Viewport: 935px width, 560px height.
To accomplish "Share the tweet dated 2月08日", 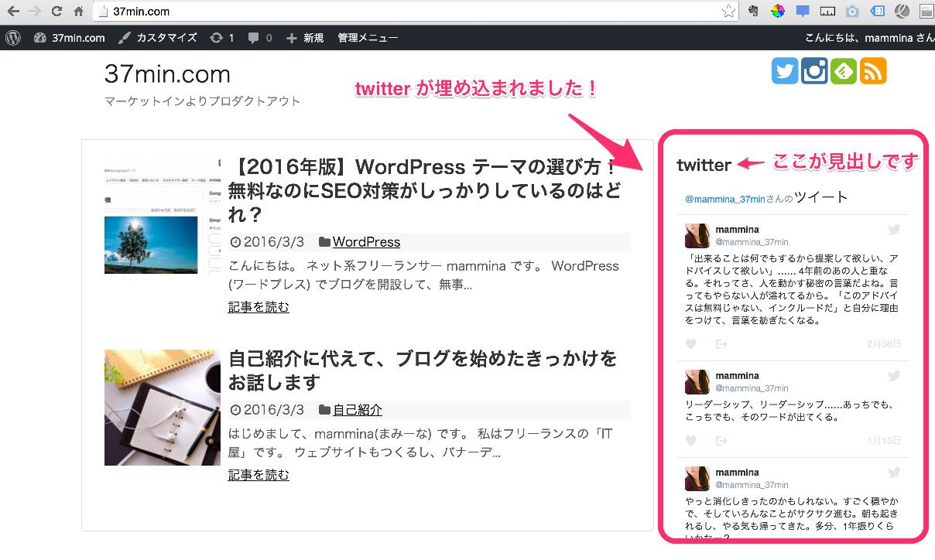I will (x=721, y=343).
